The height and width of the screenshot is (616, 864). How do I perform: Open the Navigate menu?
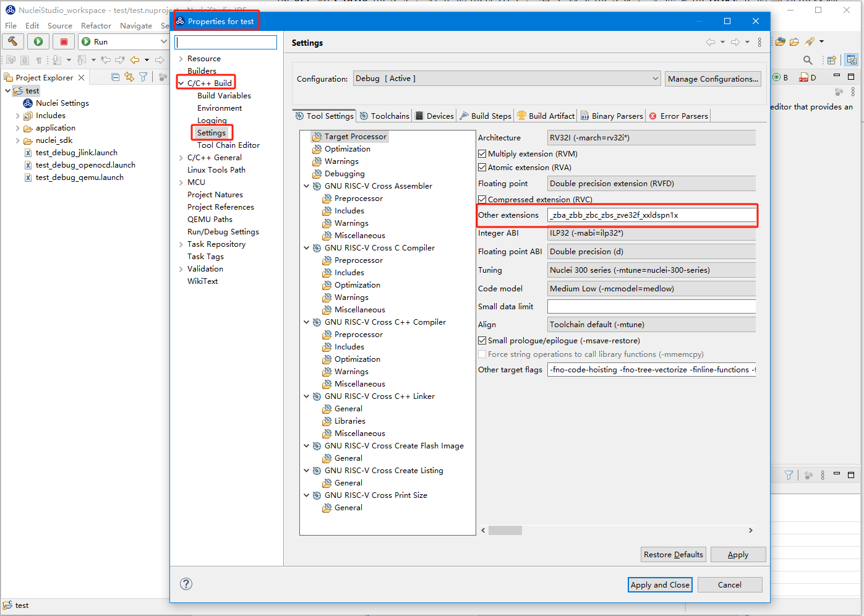pyautogui.click(x=136, y=25)
